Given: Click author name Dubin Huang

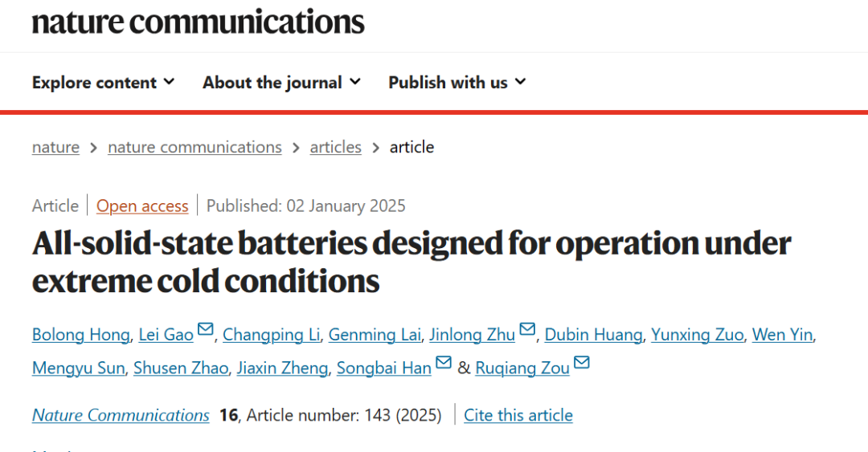Looking at the screenshot, I should 593,335.
